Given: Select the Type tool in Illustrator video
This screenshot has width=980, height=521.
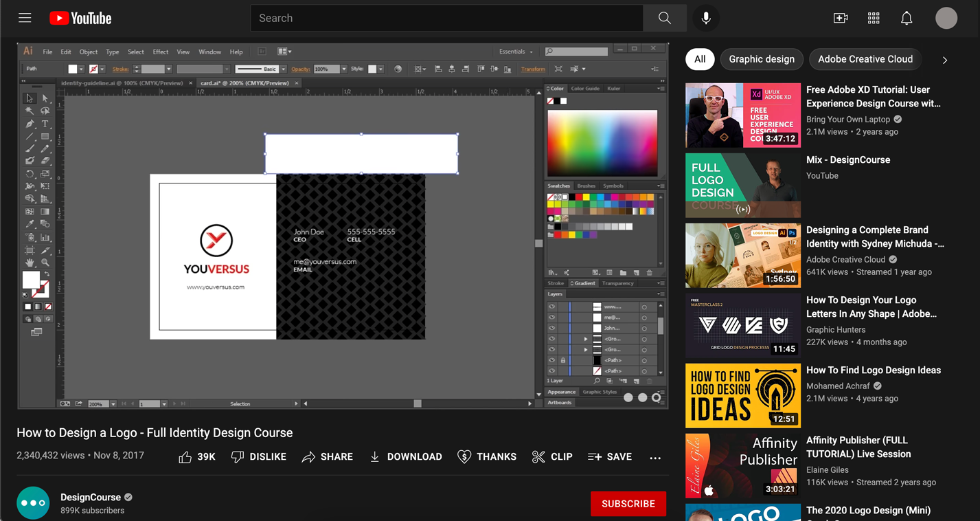Looking at the screenshot, I should [45, 124].
